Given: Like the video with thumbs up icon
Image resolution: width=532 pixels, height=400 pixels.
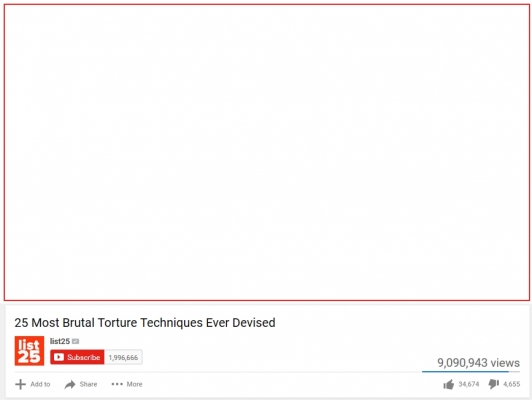Looking at the screenshot, I should tap(449, 384).
